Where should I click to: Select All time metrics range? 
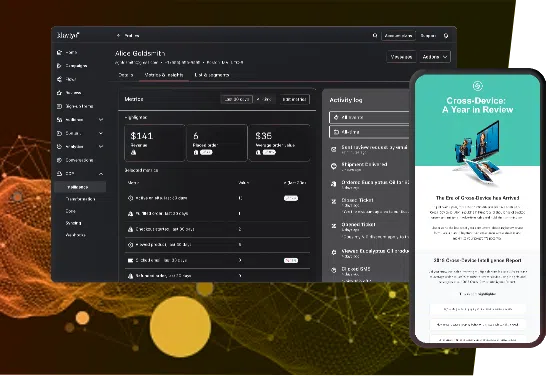tap(265, 99)
